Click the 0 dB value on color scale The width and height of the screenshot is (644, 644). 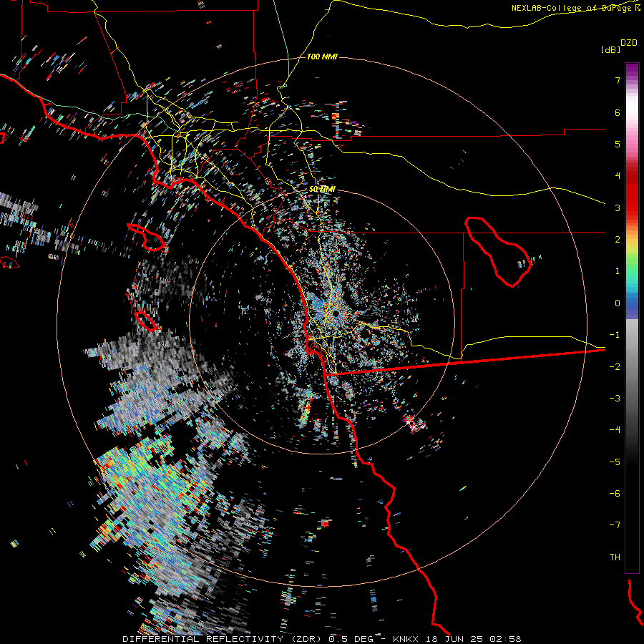[618, 303]
